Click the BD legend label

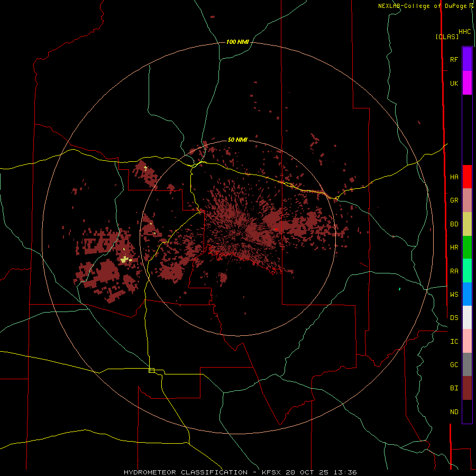(x=454, y=224)
